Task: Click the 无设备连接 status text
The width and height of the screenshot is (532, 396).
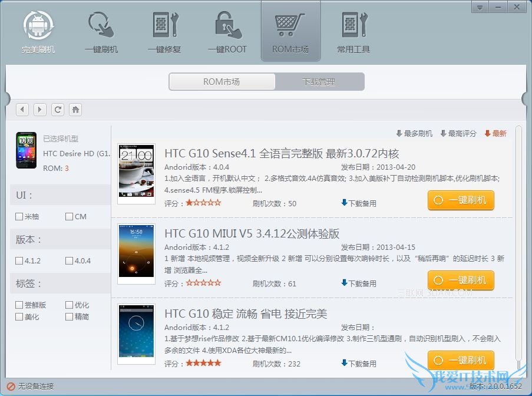Action: 35,386
